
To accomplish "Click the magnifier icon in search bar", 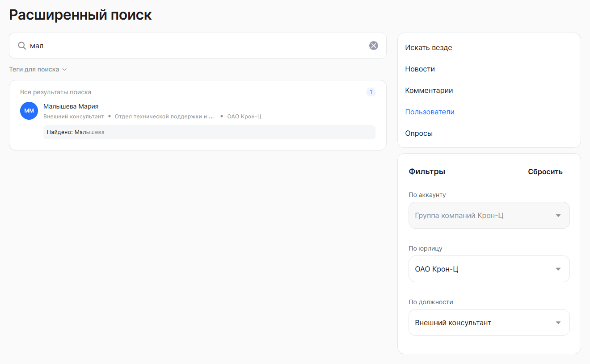I will click(x=21, y=46).
